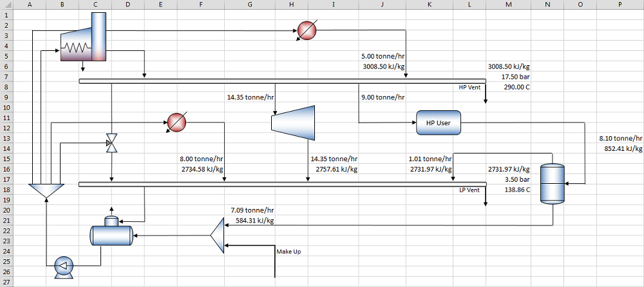Select row 1 header

(x=6, y=15)
